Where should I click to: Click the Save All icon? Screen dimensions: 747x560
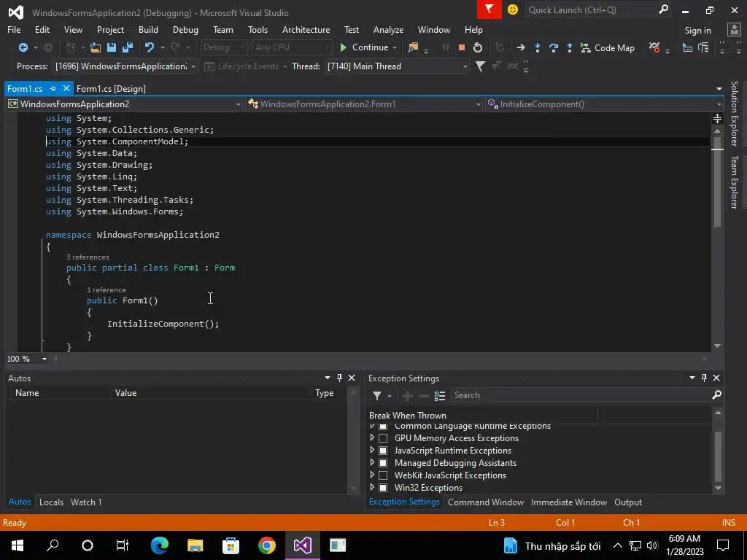(128, 47)
